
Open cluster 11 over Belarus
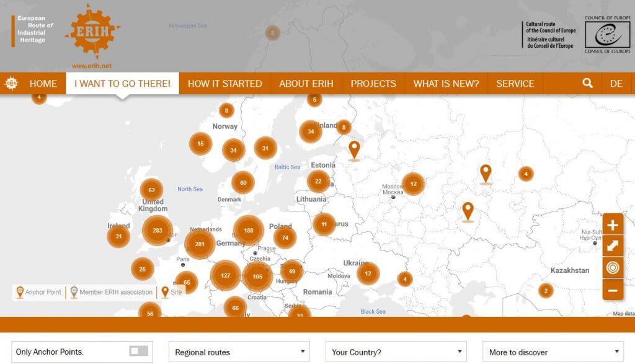pyautogui.click(x=324, y=224)
